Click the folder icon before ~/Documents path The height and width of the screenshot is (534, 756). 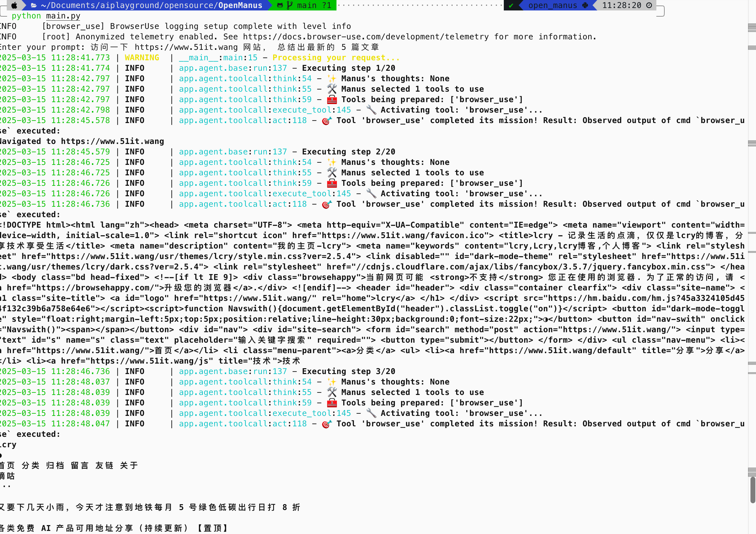click(x=34, y=5)
